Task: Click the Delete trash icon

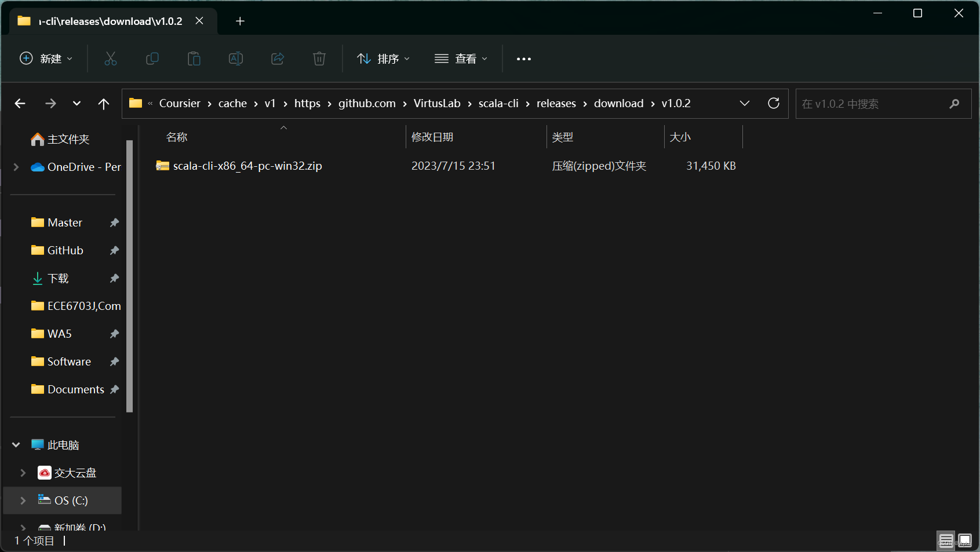Action: pos(319,59)
